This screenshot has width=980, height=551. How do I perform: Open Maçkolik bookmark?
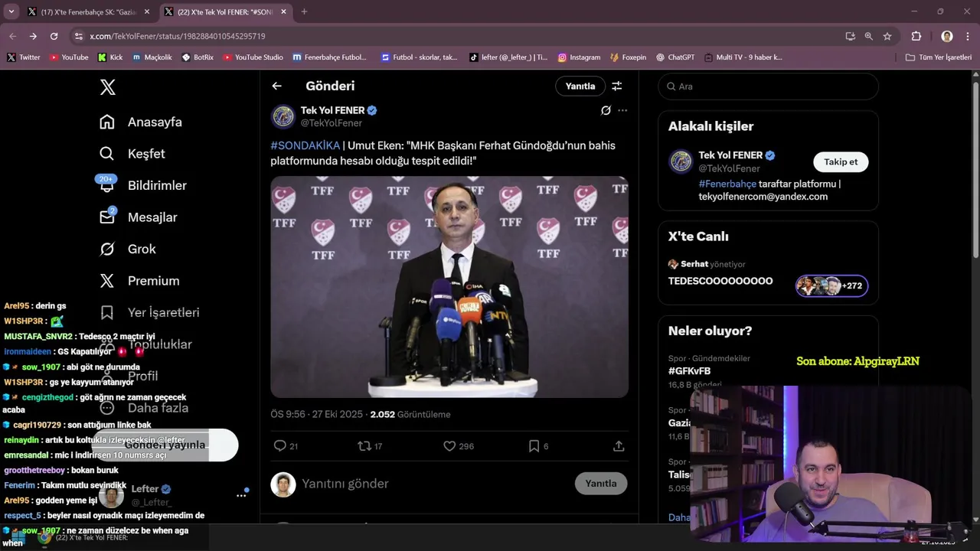pos(152,57)
